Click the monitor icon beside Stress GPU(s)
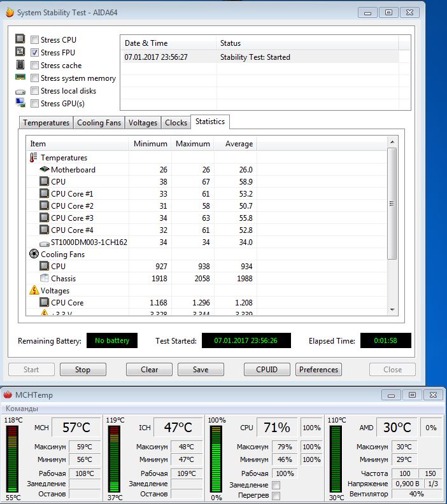This screenshot has width=447, height=504. pyautogui.click(x=20, y=102)
